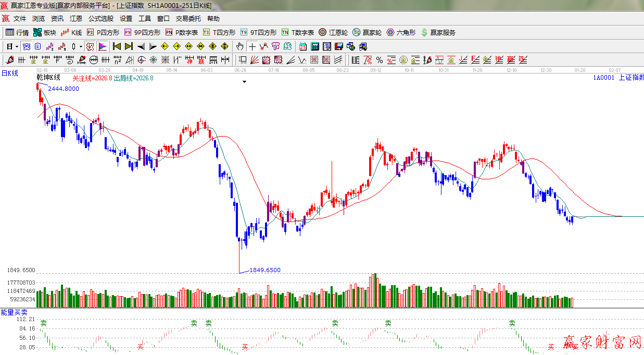644x355 pixels.
Task: Open the 交易委托 menu
Action: [x=188, y=19]
